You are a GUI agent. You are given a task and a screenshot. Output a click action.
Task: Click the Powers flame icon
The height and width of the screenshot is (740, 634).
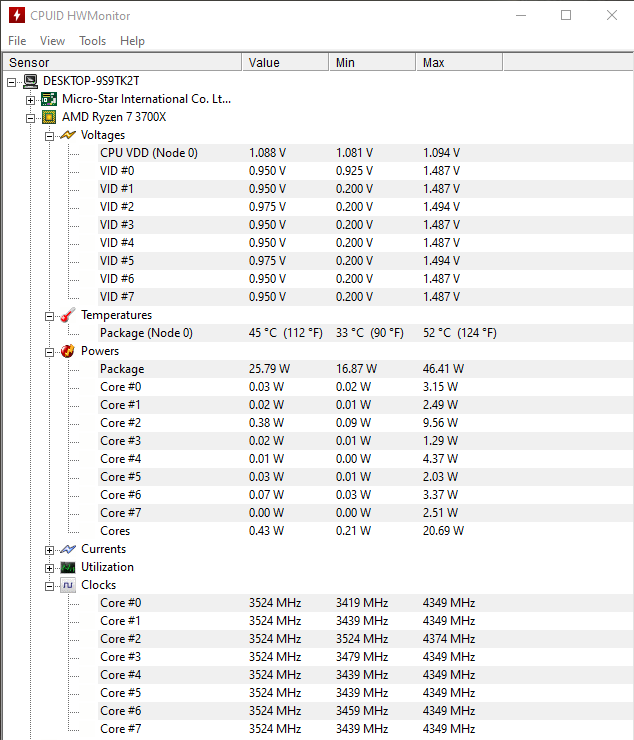coord(68,351)
